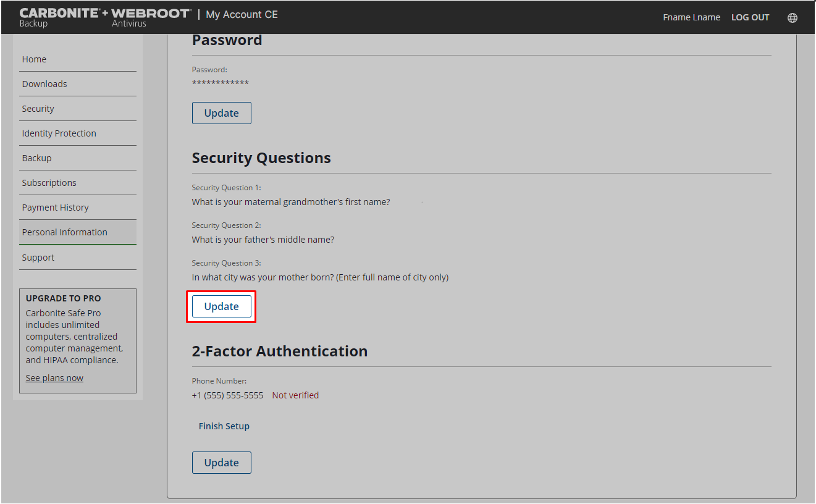Select Personal Information in the sidebar
816x504 pixels.
[x=64, y=232]
